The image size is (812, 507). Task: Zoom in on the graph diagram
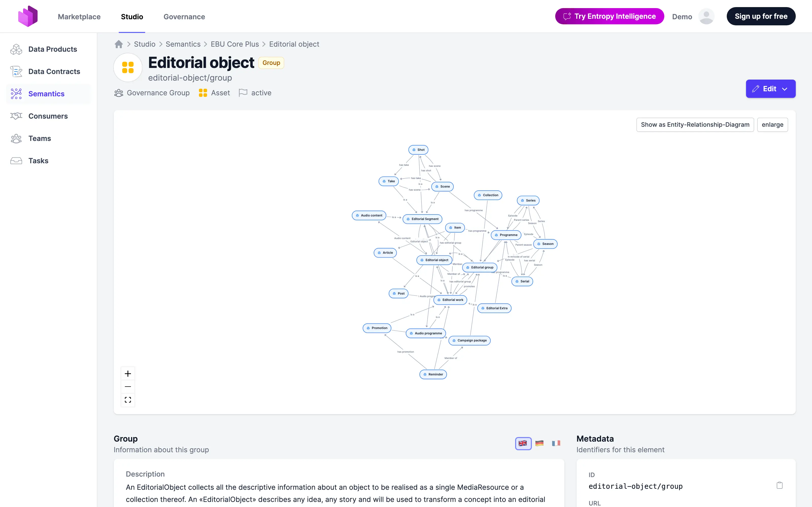click(x=128, y=373)
